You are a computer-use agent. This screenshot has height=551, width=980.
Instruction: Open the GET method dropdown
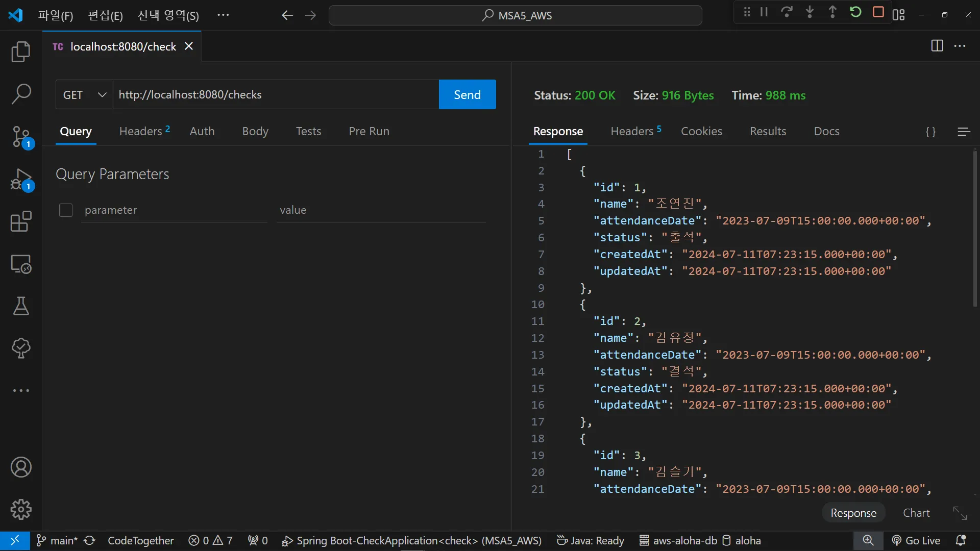click(x=84, y=95)
